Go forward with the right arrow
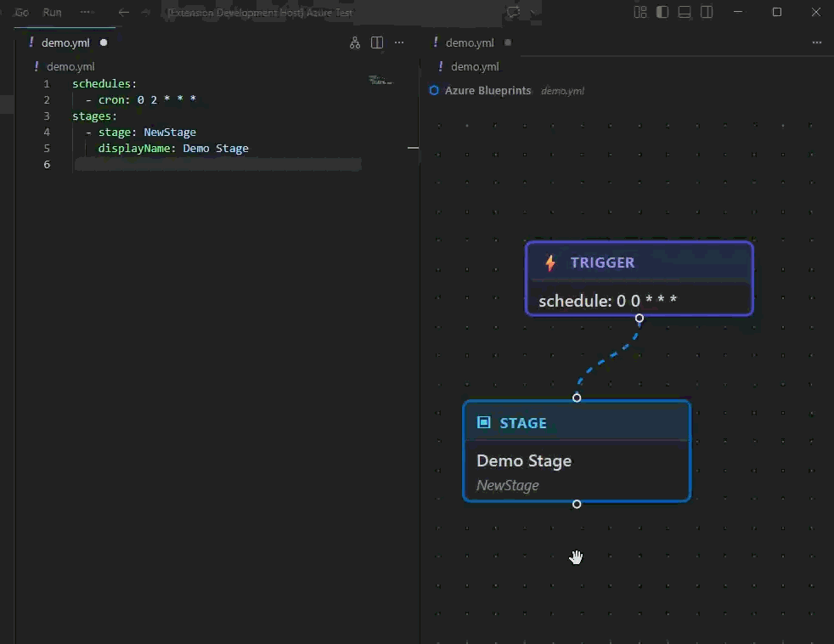 click(145, 12)
